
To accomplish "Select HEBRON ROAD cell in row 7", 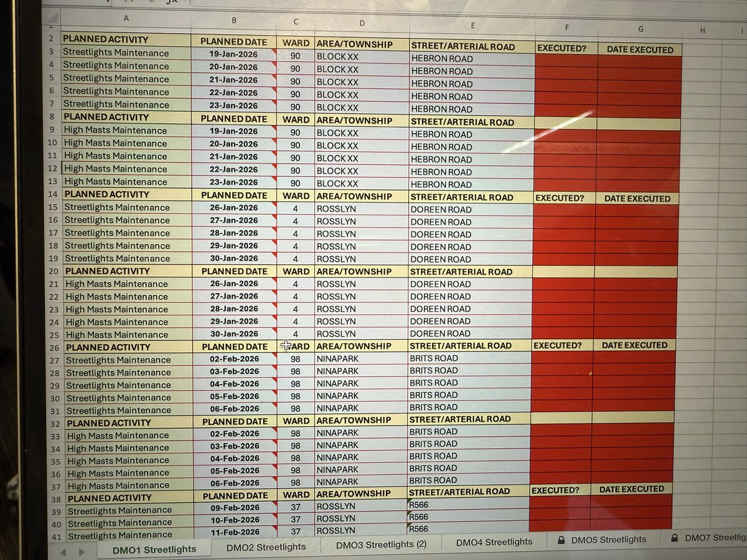I will pyautogui.click(x=472, y=109).
